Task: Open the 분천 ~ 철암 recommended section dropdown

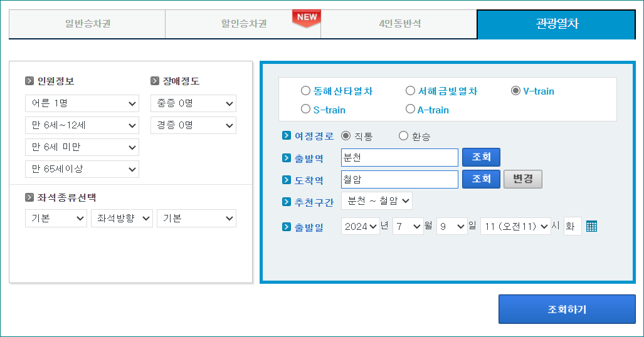Action: coord(377,200)
